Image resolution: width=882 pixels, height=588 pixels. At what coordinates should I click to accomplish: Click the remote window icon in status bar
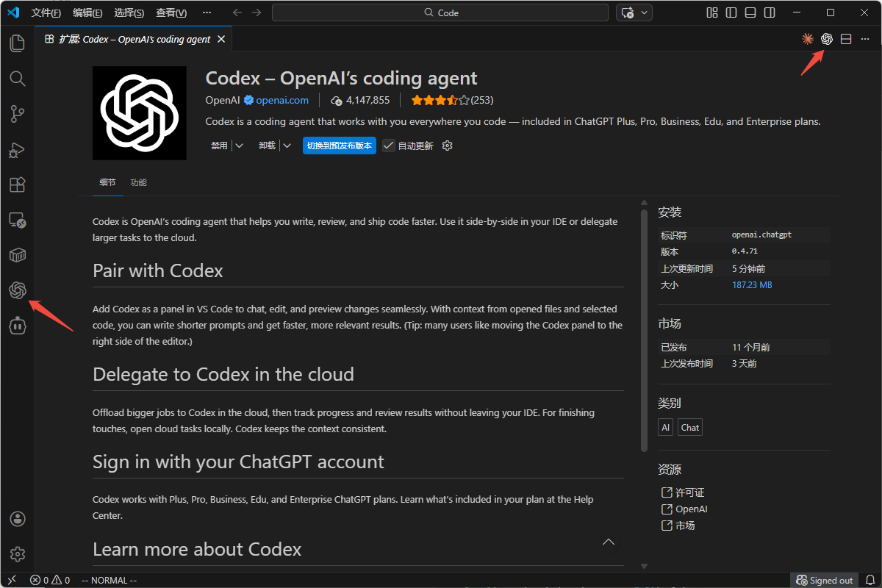coord(12,580)
